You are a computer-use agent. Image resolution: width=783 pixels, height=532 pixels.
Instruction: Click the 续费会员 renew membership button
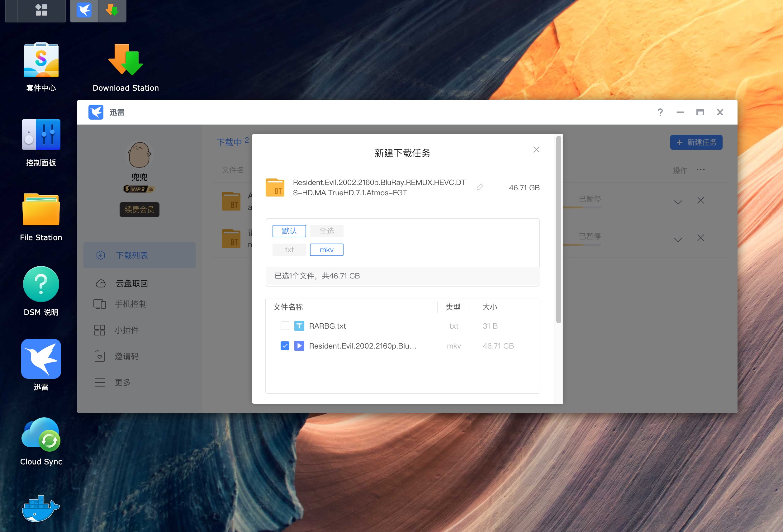[x=139, y=210]
